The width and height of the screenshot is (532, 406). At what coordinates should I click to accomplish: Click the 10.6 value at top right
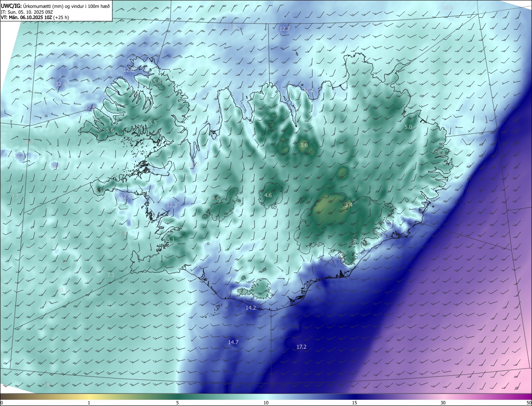[448, 7]
